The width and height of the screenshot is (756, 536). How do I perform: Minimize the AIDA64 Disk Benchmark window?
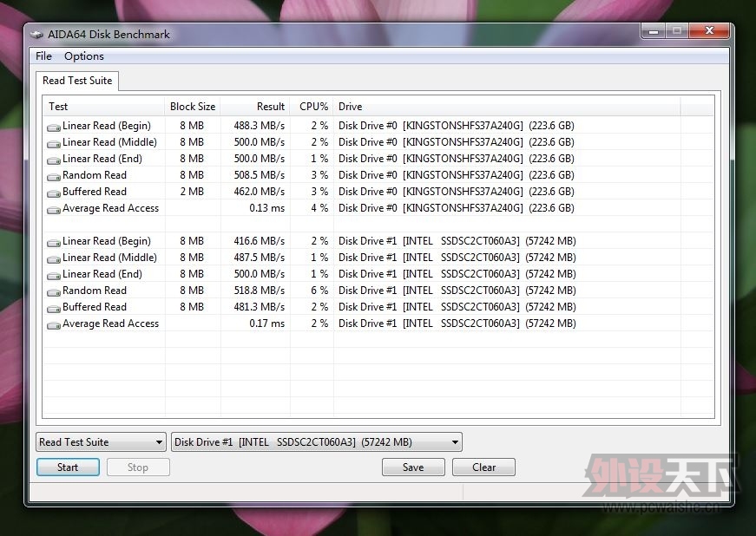coord(654,32)
